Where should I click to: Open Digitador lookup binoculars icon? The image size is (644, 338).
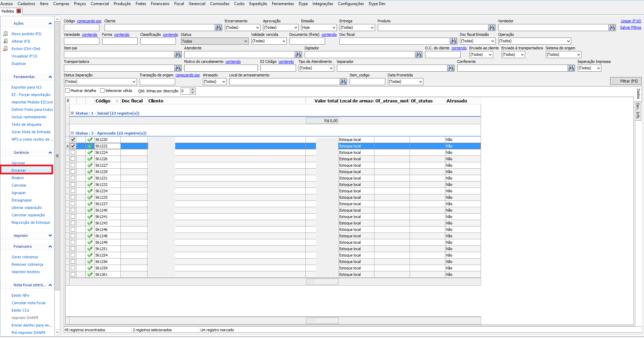click(418, 54)
